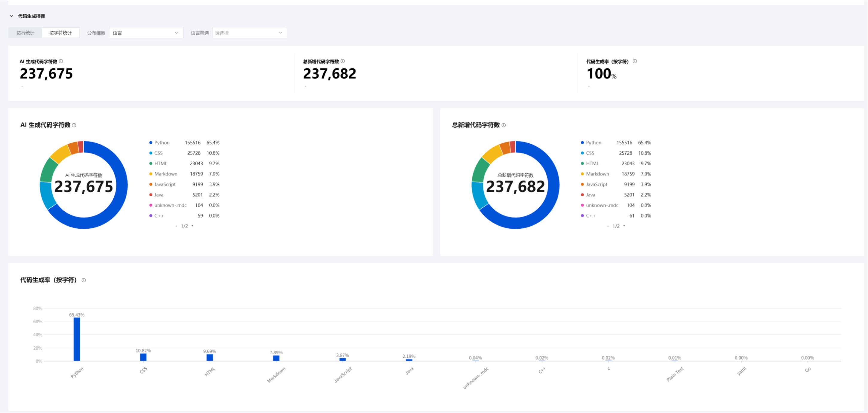
Task: Click the CSS bar in 代码生成率 chart
Action: [143, 357]
